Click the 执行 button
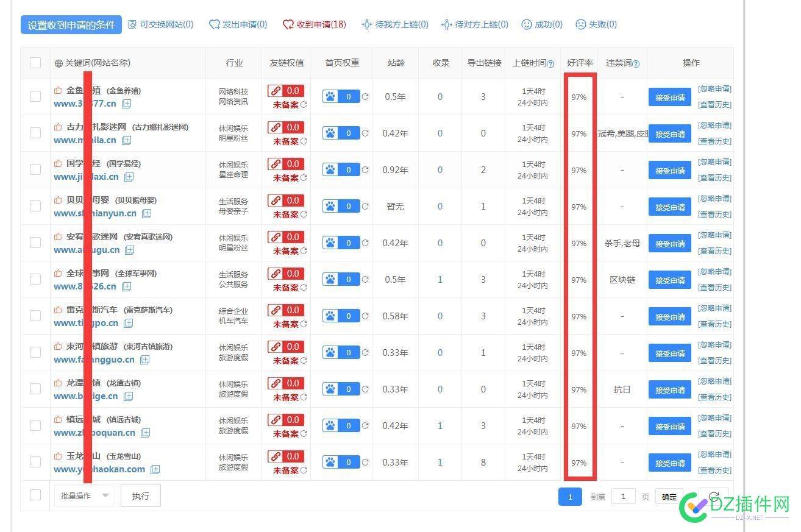 coord(141,495)
